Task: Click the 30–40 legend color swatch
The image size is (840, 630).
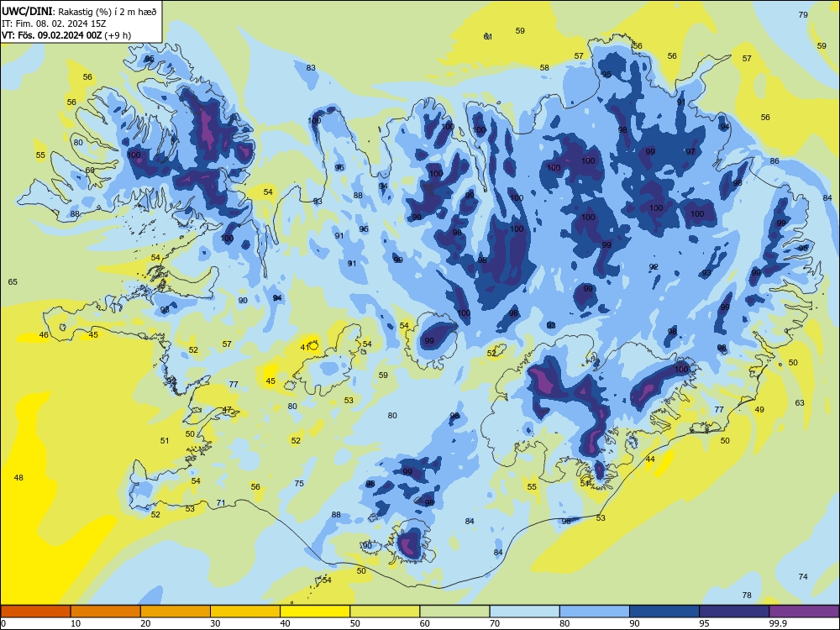Action: coord(245,612)
